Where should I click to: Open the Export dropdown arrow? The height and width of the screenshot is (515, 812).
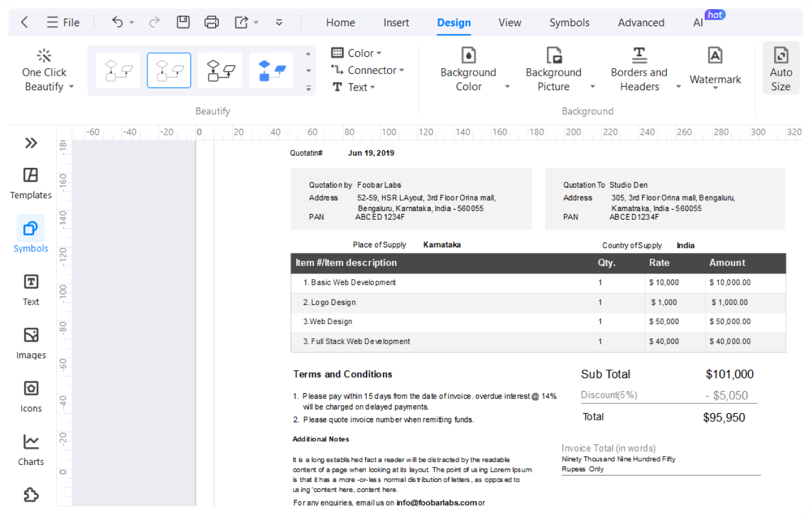coord(256,23)
